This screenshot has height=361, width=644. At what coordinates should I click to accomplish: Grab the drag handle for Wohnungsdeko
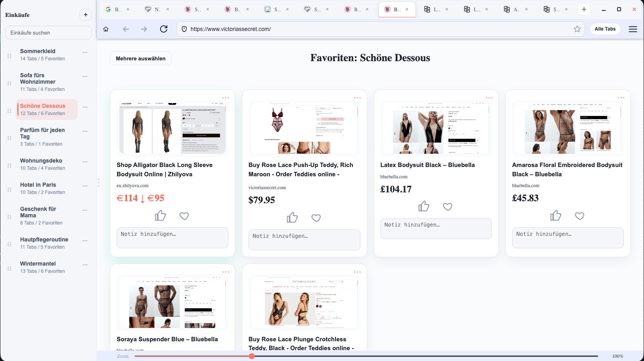[9, 165]
